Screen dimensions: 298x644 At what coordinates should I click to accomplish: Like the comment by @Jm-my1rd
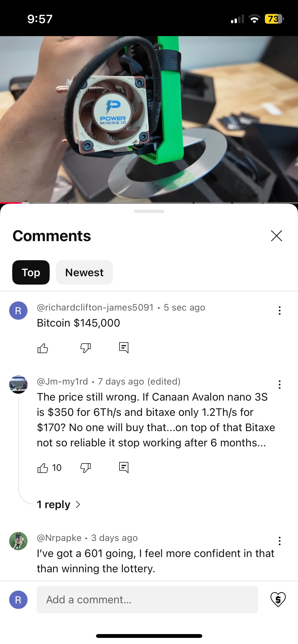pyautogui.click(x=43, y=468)
